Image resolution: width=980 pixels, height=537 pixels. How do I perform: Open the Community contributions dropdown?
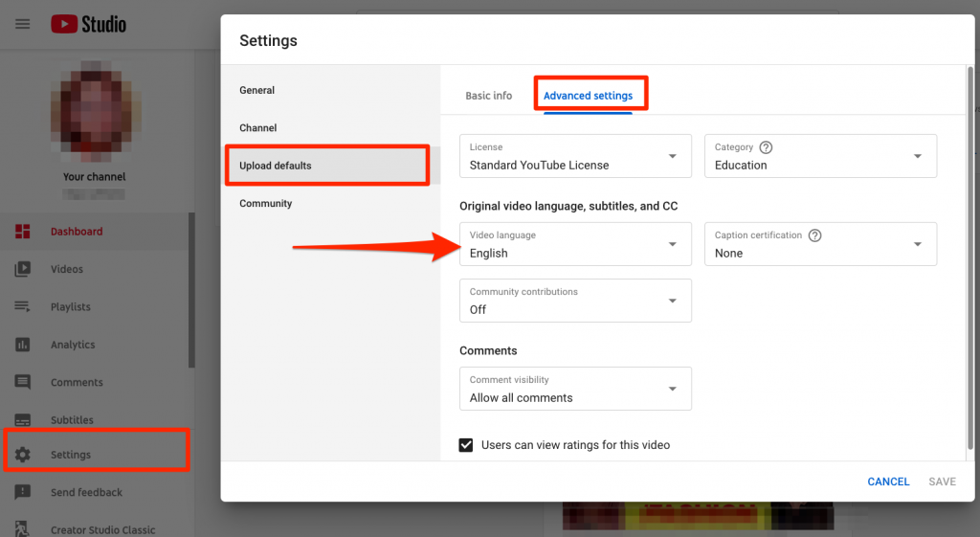pos(575,301)
